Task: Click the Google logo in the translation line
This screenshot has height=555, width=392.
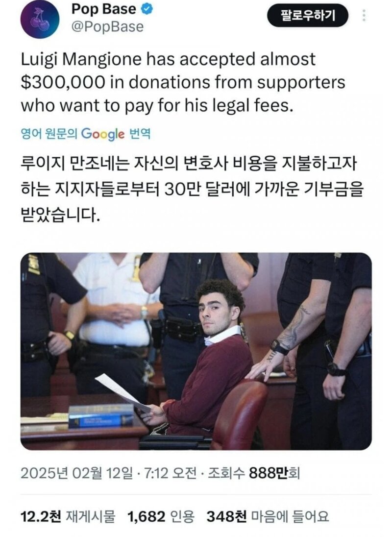Action: click(103, 134)
